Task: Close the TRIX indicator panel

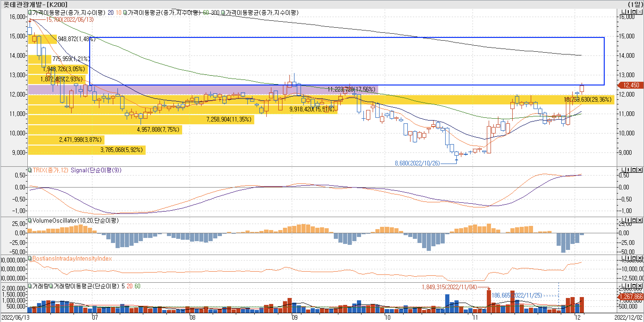Action: coord(640,170)
